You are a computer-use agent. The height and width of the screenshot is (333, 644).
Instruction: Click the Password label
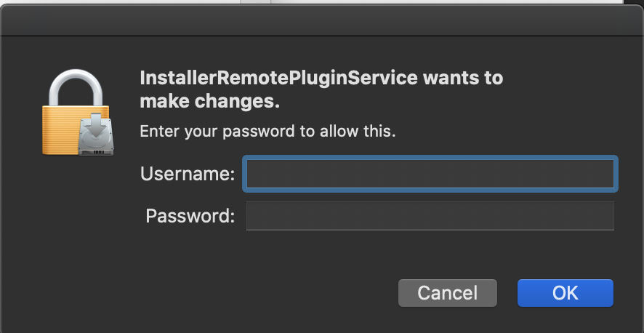(x=190, y=216)
